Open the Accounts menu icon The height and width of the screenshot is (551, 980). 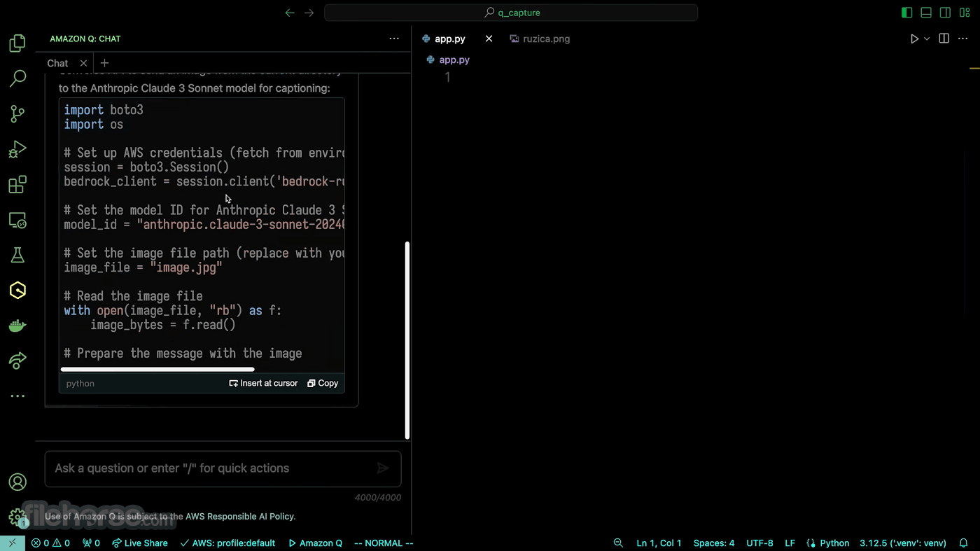coord(17,482)
